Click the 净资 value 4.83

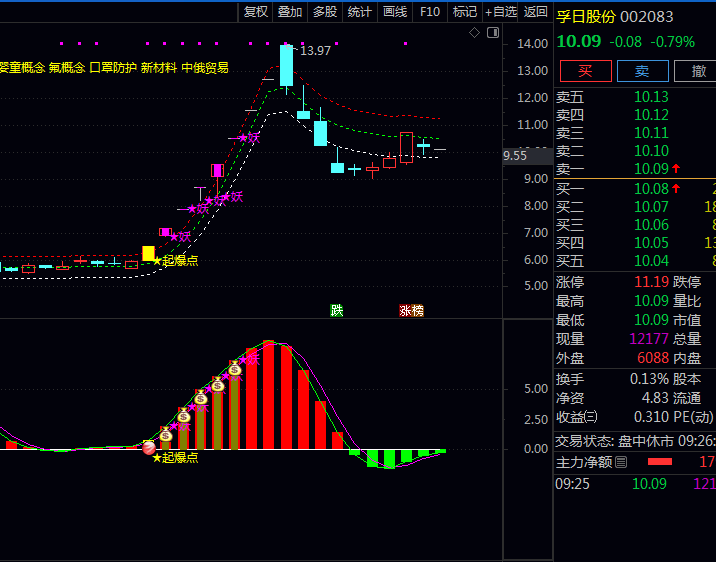[655, 398]
